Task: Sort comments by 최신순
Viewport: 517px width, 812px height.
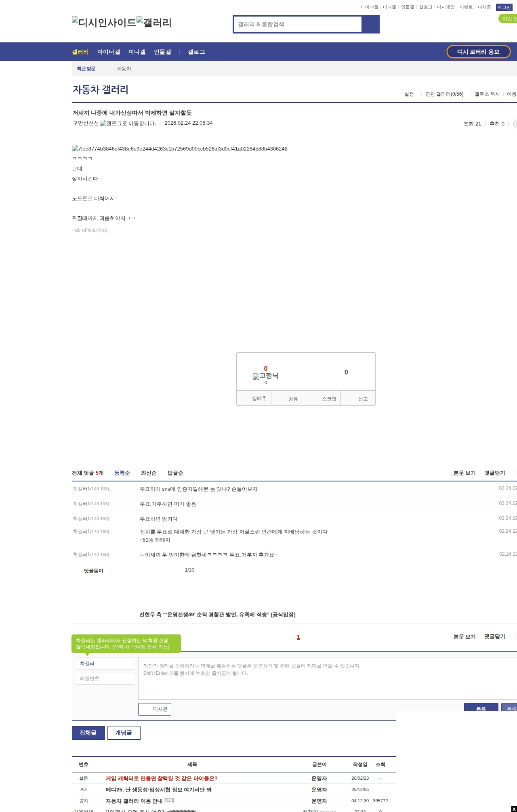Action: [x=149, y=473]
